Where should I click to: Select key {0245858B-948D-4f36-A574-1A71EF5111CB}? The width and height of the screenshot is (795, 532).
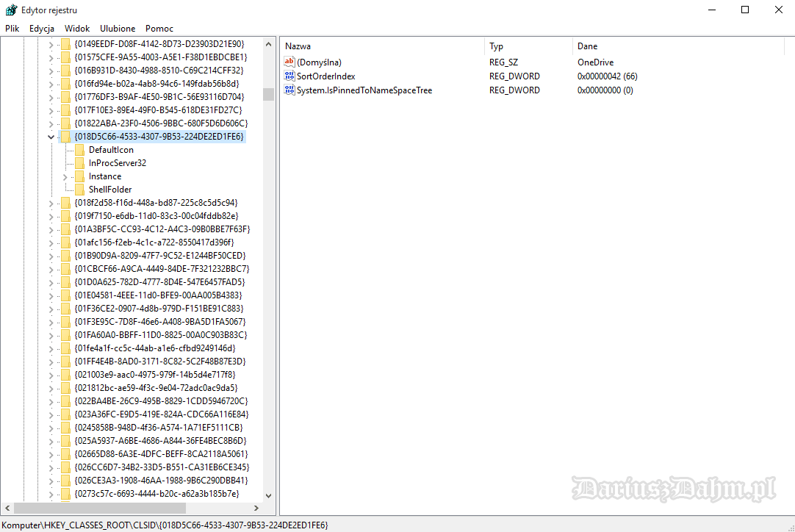(159, 427)
